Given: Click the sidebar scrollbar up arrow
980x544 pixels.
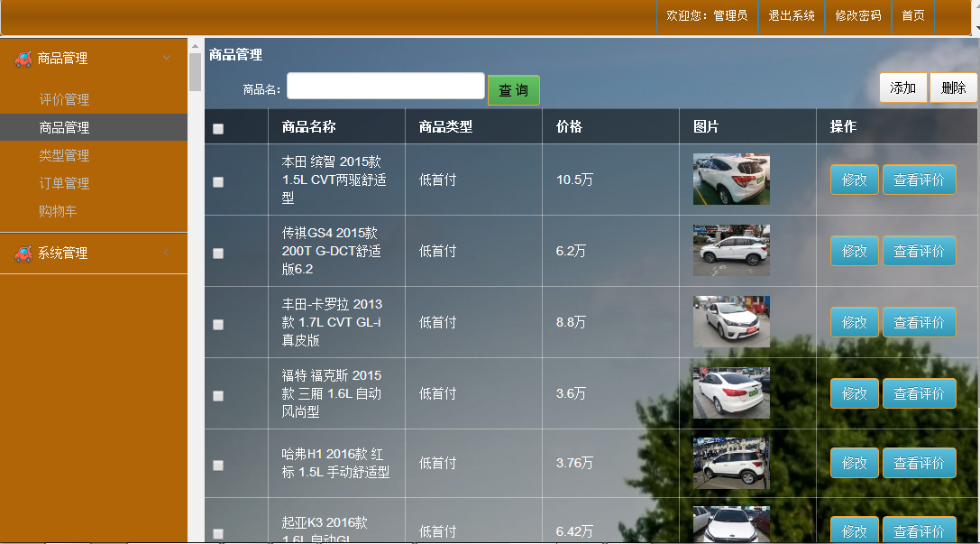Looking at the screenshot, I should click(195, 46).
